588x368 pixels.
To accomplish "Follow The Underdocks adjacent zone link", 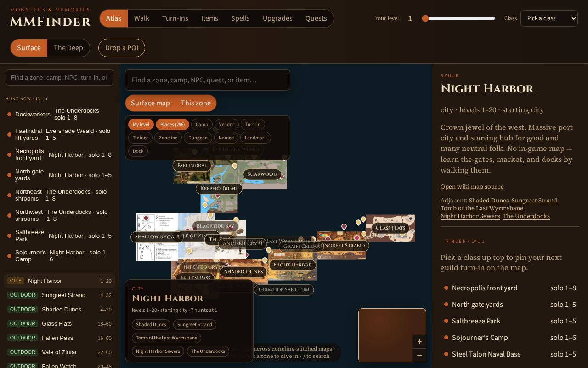I will click(526, 216).
